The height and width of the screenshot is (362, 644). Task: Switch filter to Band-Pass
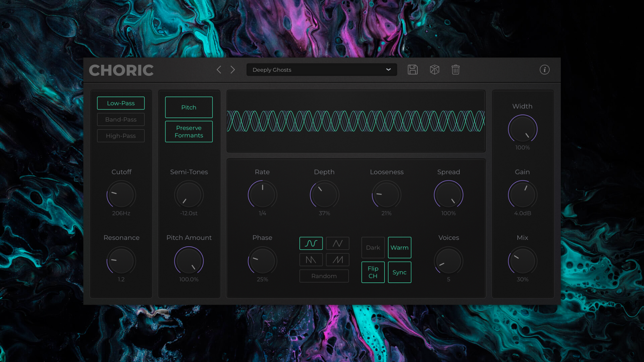[x=121, y=119]
